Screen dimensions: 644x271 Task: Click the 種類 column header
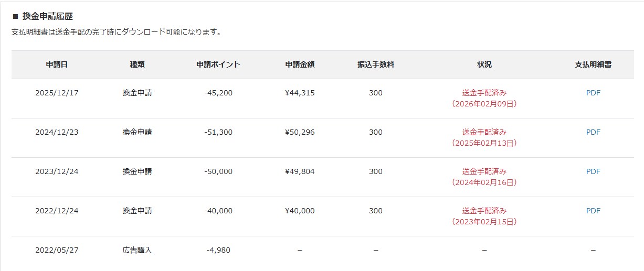tap(137, 64)
